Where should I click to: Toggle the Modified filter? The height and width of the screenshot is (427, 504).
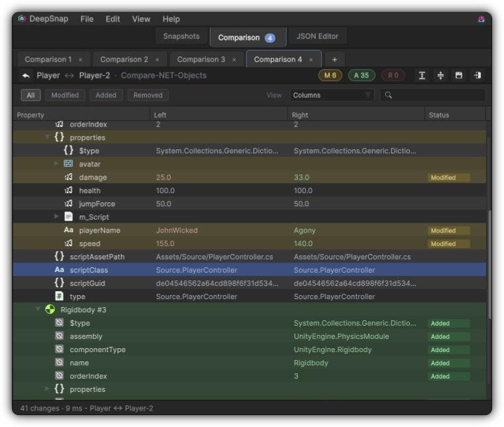[x=65, y=95]
